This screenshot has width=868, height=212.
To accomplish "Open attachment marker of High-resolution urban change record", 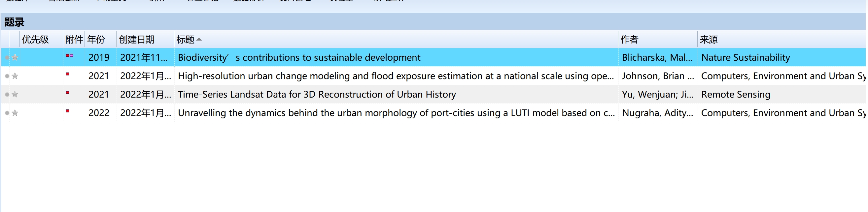I will point(67,74).
